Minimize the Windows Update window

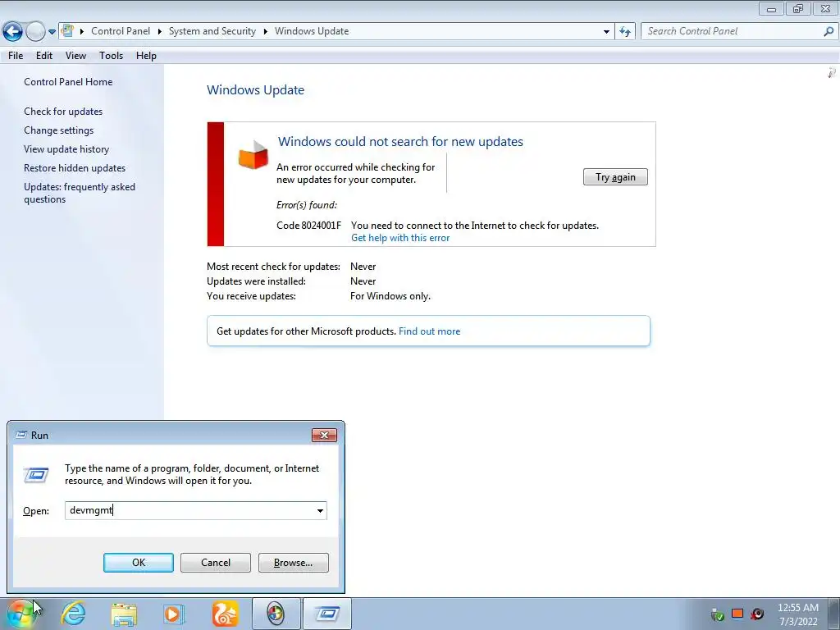pos(771,8)
